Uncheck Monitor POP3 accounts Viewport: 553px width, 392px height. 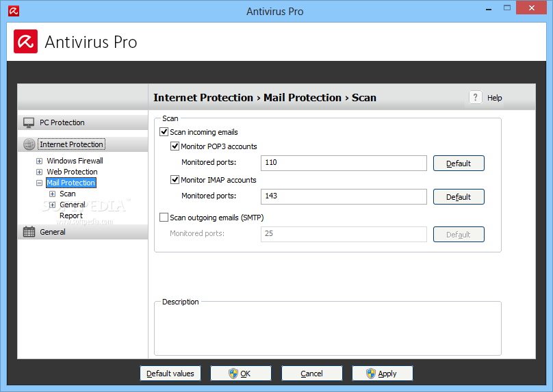coord(175,146)
